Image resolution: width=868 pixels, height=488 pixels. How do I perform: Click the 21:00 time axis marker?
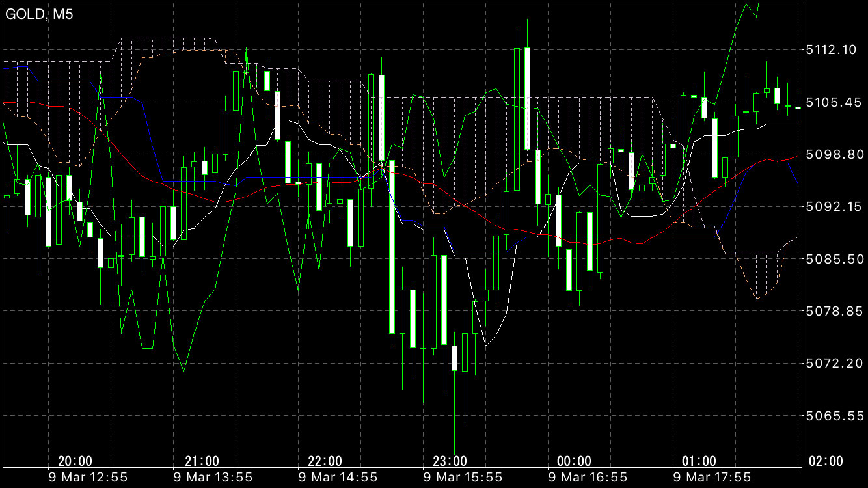pos(202,461)
